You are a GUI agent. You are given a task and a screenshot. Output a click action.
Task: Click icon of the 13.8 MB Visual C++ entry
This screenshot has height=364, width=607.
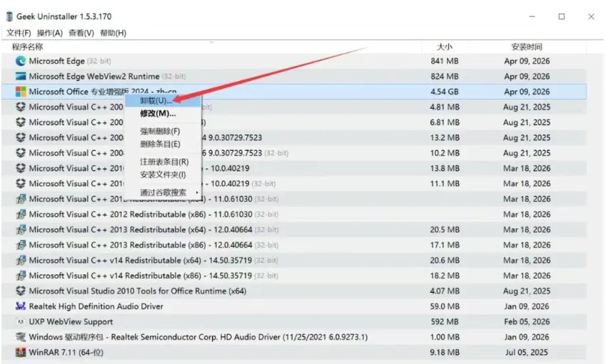(21, 168)
